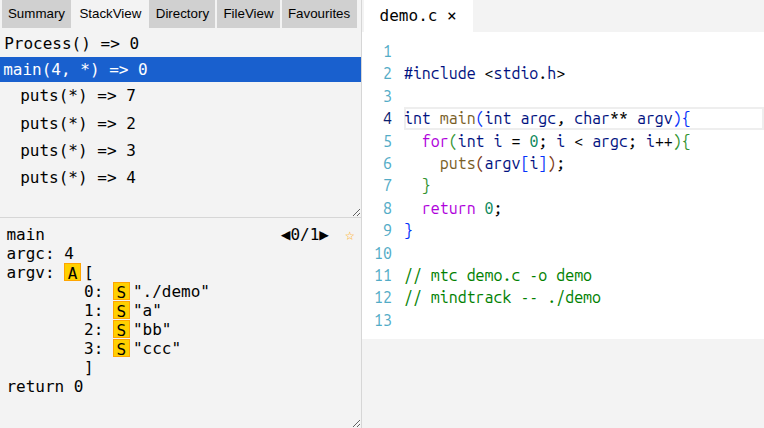
Task: Click the "argc: 4" value line
Action: [x=40, y=253]
